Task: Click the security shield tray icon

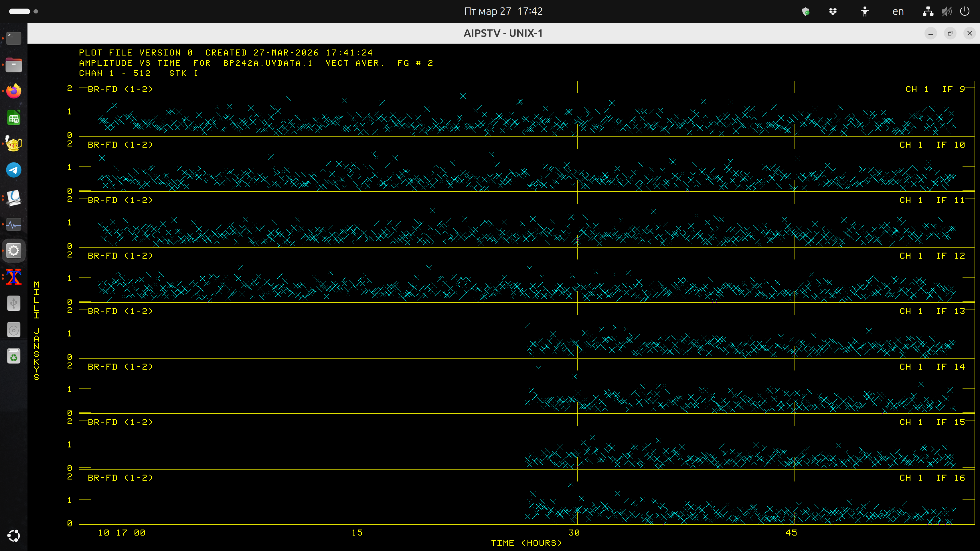Action: pyautogui.click(x=805, y=11)
